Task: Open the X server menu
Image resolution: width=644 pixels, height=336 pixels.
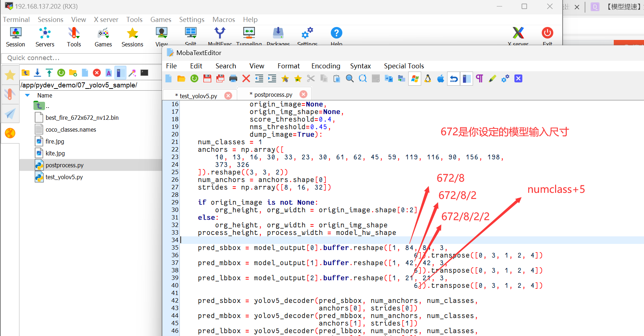Action: coord(106,19)
